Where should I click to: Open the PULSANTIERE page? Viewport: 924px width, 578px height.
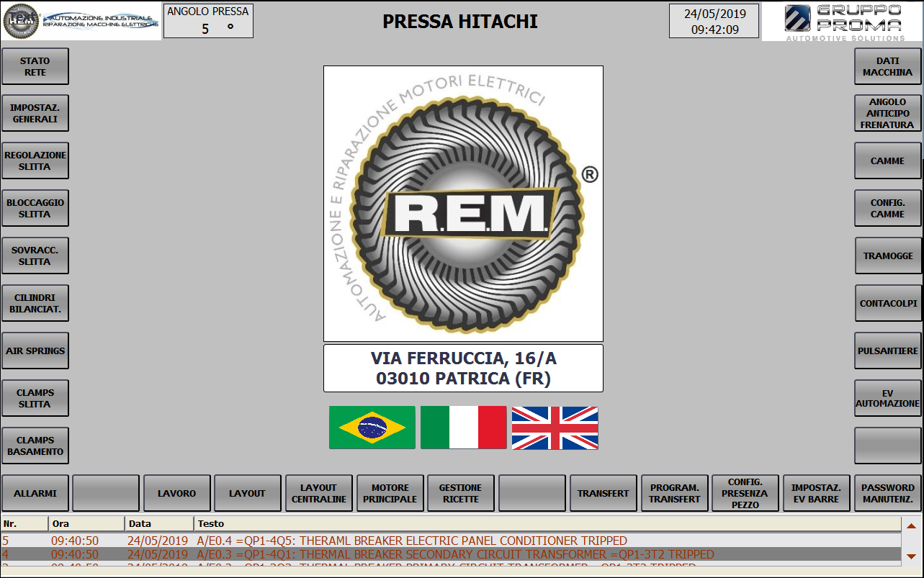click(888, 351)
